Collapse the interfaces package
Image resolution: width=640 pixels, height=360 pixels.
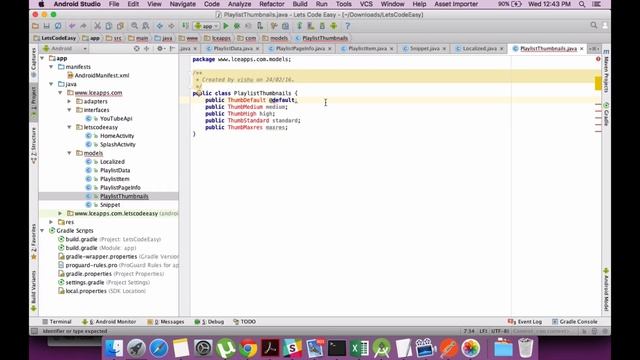click(x=69, y=110)
